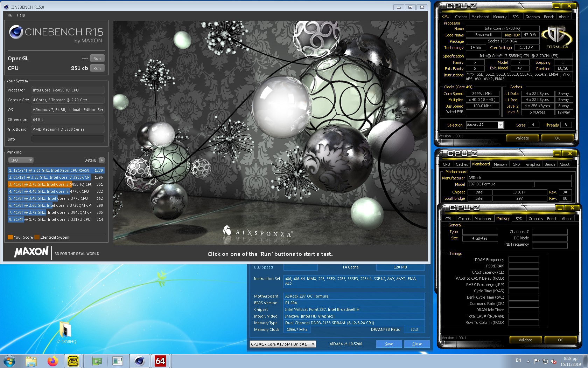This screenshot has width=588, height=368.
Task: Show hidden tray icons arrow
Action: click(x=528, y=361)
